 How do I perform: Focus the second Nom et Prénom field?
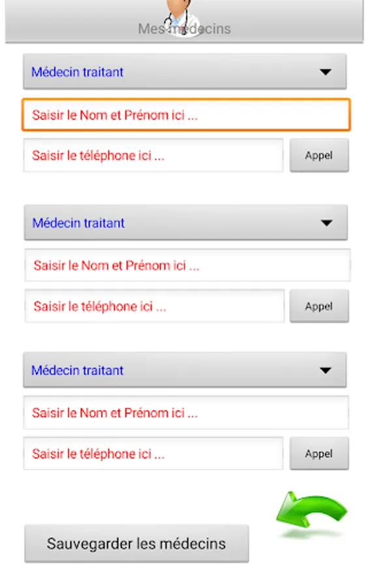(x=187, y=265)
